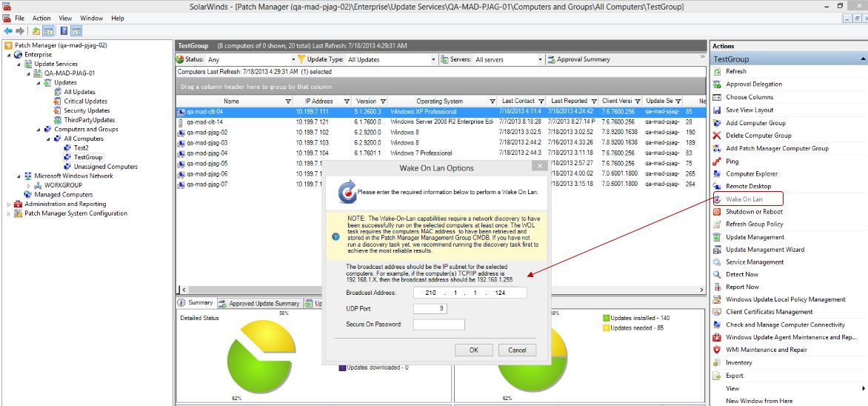868x406 pixels.
Task: Click the Ping icon in Actions
Action: [717, 162]
